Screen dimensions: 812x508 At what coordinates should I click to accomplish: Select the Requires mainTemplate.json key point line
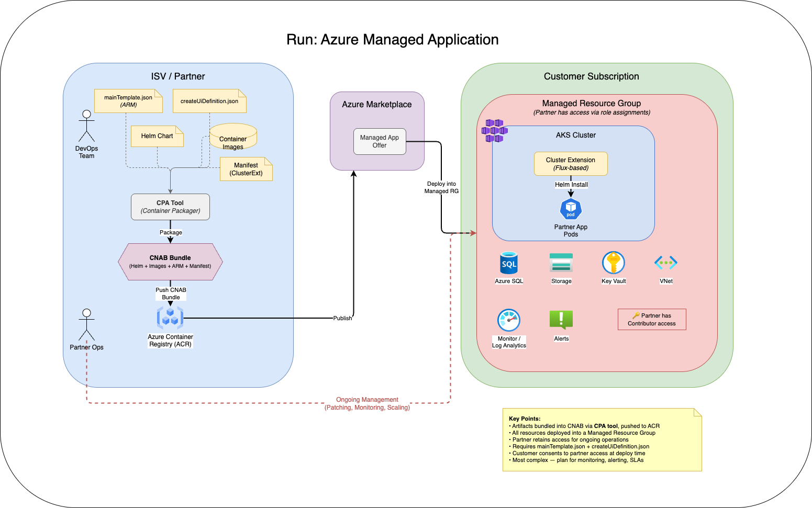click(x=579, y=446)
